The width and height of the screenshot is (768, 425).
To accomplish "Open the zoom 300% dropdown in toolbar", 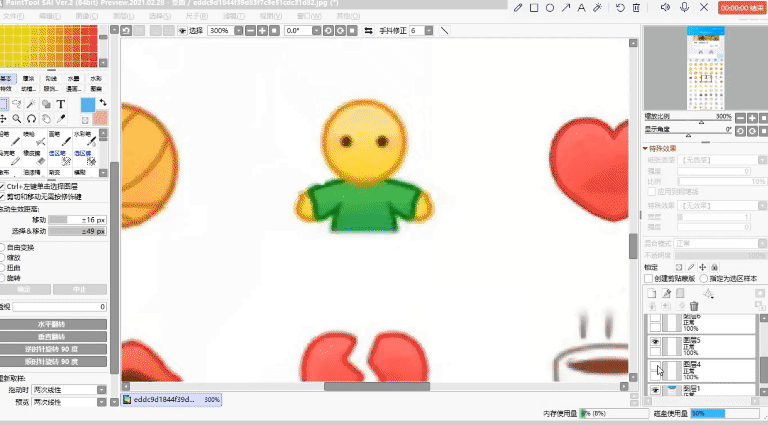I will [x=239, y=30].
